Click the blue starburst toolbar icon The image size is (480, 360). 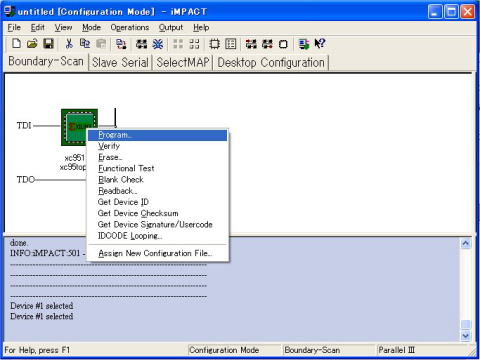pos(158,44)
